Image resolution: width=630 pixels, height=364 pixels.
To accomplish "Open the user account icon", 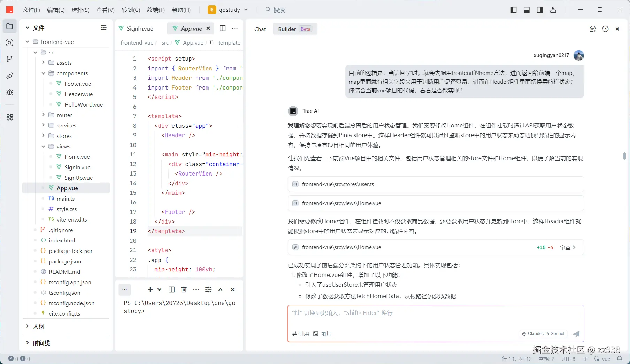I will coord(553,10).
